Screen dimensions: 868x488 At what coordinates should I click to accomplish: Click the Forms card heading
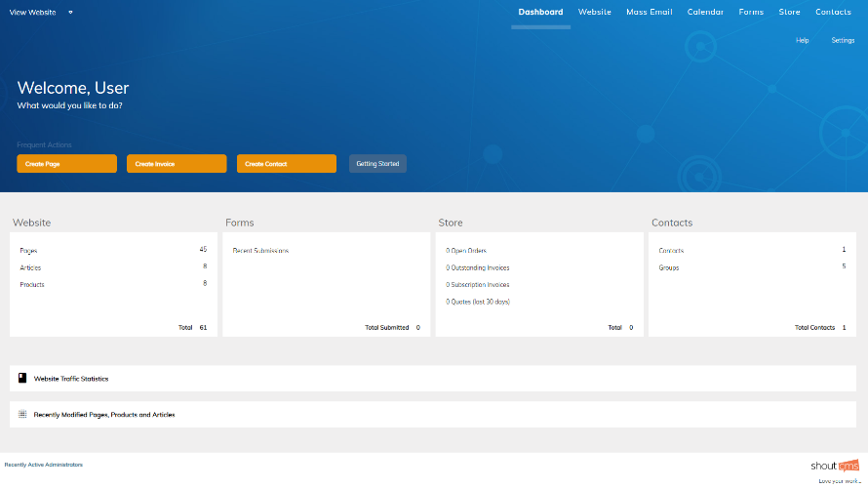click(240, 223)
